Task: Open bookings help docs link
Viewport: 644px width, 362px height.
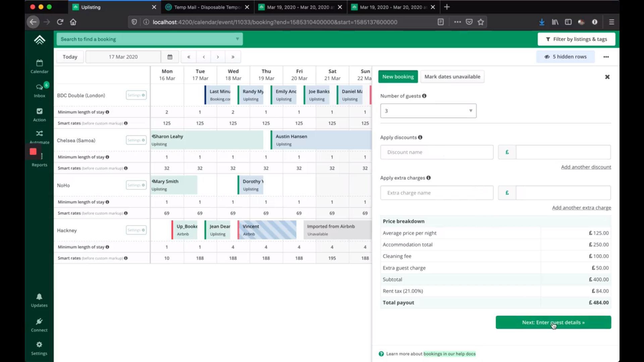Action: [x=450, y=354]
